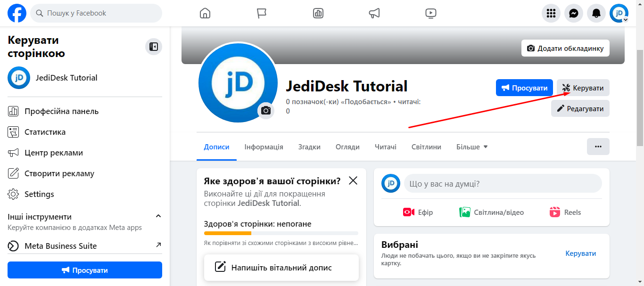Viewport: 644px width, 286px height.
Task: Click the camera icon on the profile picture
Action: [266, 110]
